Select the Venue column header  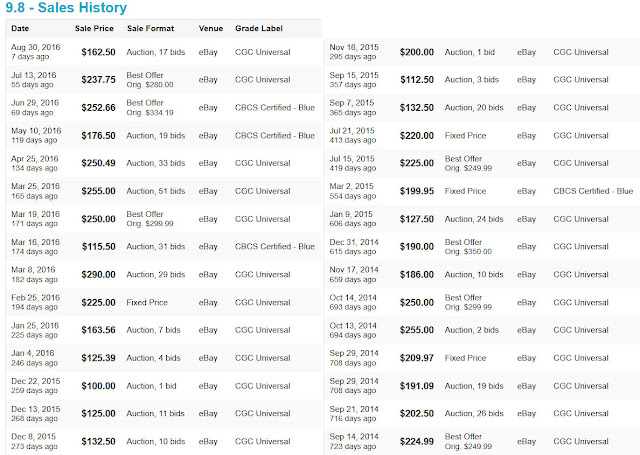tap(211, 28)
